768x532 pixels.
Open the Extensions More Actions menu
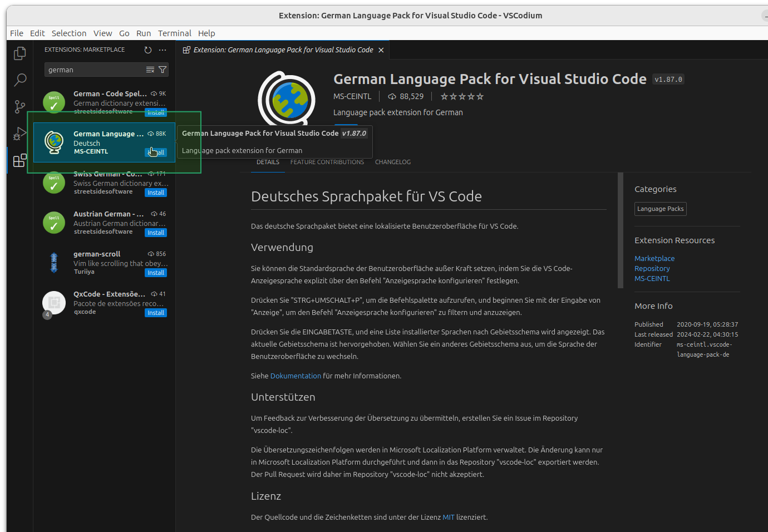(x=163, y=50)
